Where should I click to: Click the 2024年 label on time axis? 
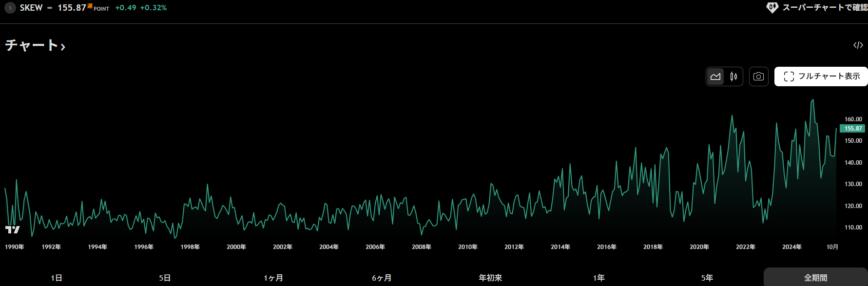click(792, 247)
